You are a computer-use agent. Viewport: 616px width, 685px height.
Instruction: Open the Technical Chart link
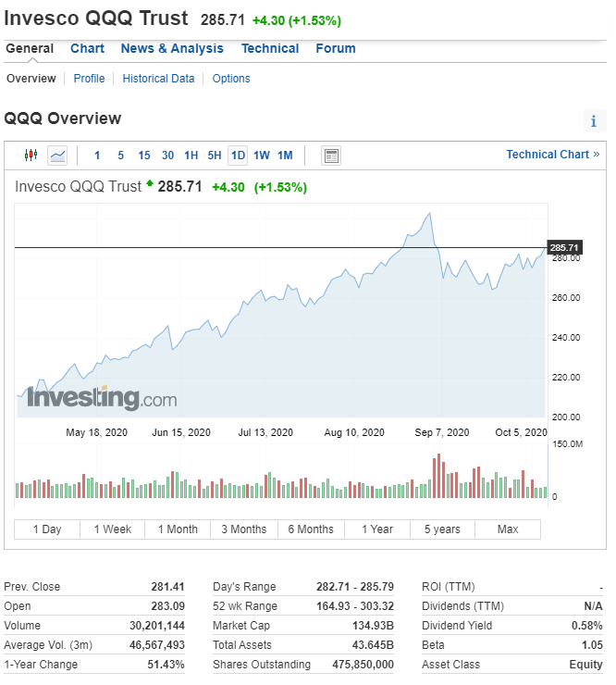(553, 155)
